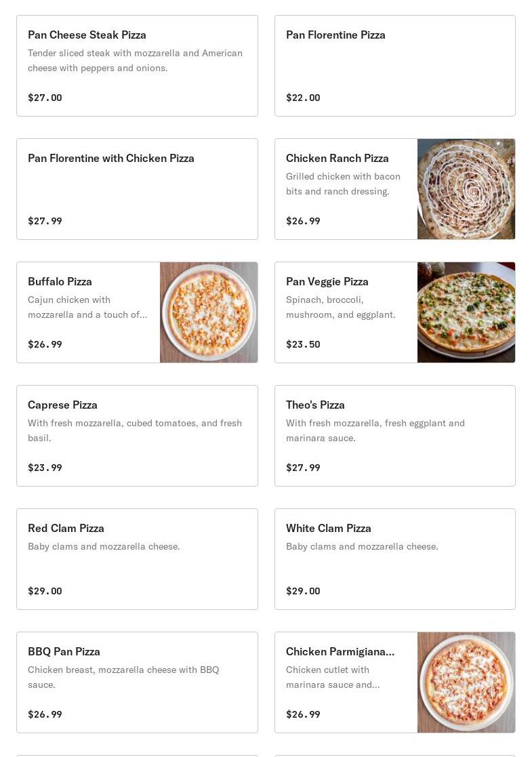
Task: Click the Chicken Parmigiana pizza photo
Action: (466, 682)
